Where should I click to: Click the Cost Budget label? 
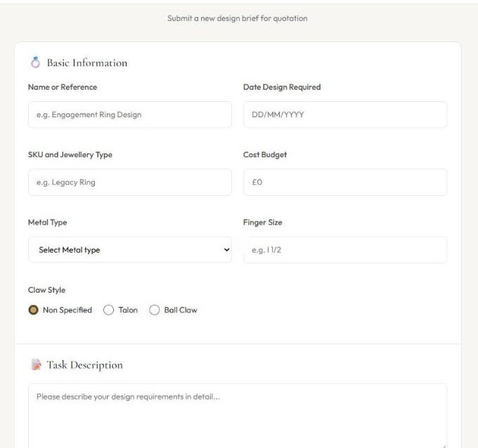click(265, 154)
